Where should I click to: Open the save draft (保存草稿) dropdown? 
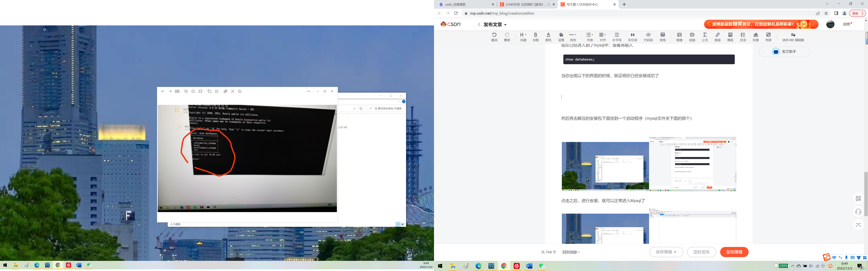pos(675,252)
